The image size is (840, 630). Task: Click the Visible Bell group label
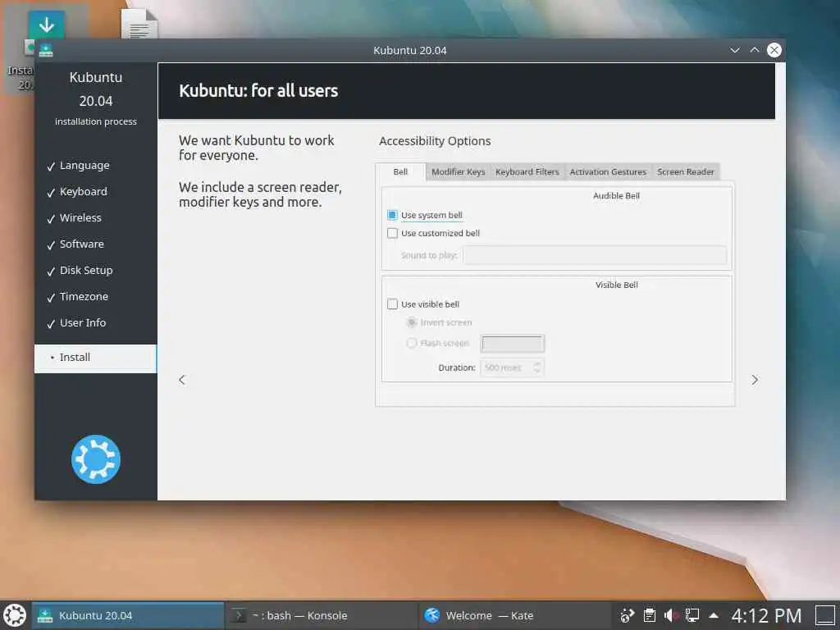pyautogui.click(x=617, y=285)
